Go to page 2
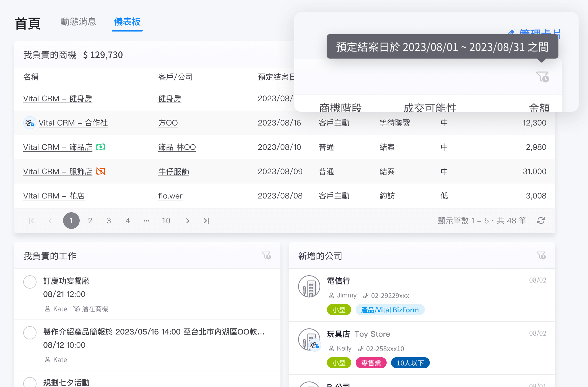 point(90,221)
